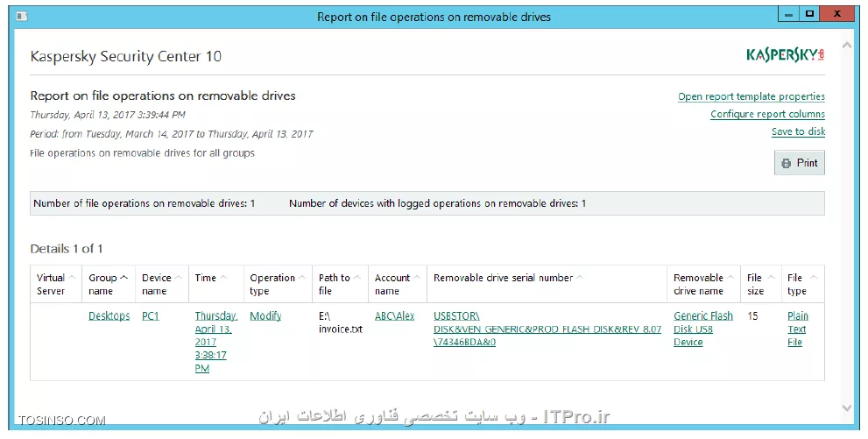Sort by Path to file column header

340,284
